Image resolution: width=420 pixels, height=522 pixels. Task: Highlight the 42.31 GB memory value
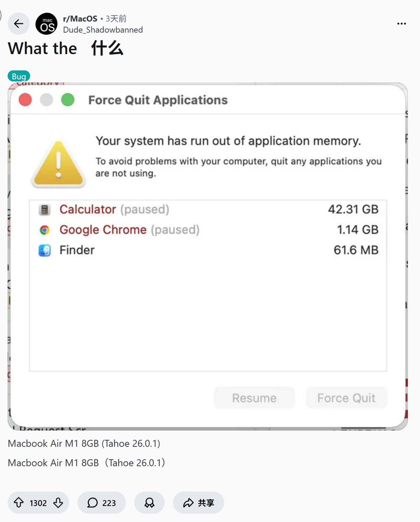(x=352, y=209)
